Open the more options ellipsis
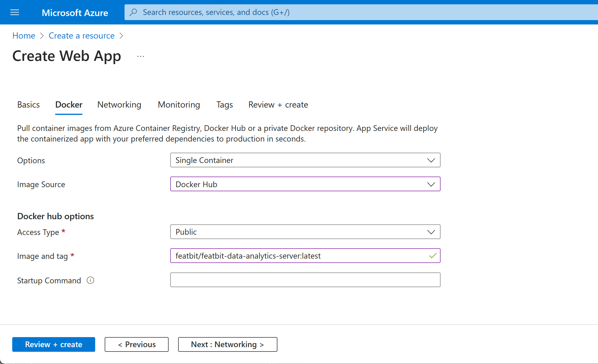Image resolution: width=598 pixels, height=364 pixels. tap(141, 56)
